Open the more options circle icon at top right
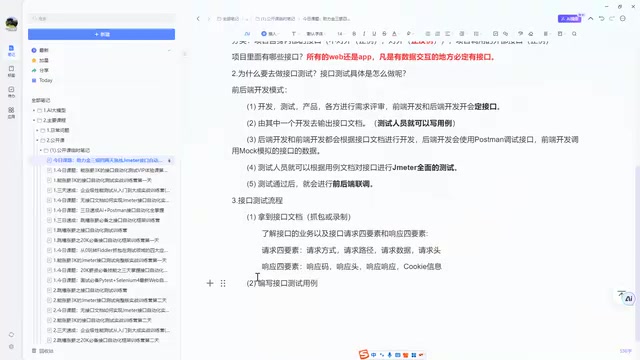 [x=622, y=19]
